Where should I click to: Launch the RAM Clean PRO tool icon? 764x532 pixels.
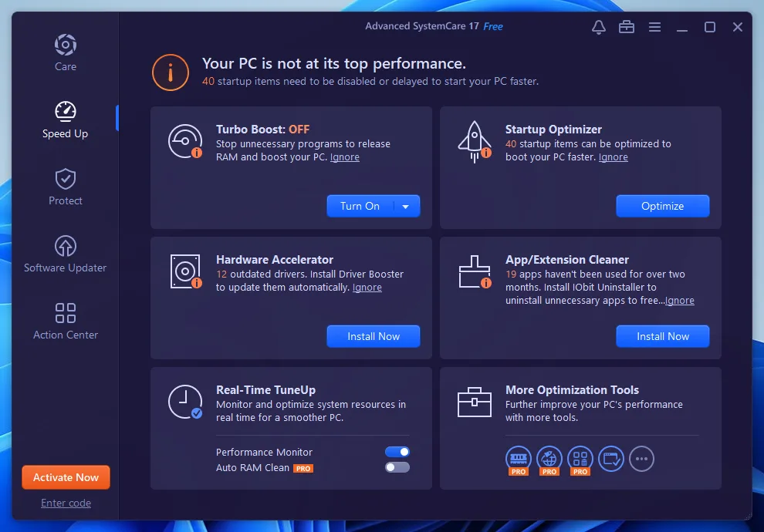(x=518, y=459)
